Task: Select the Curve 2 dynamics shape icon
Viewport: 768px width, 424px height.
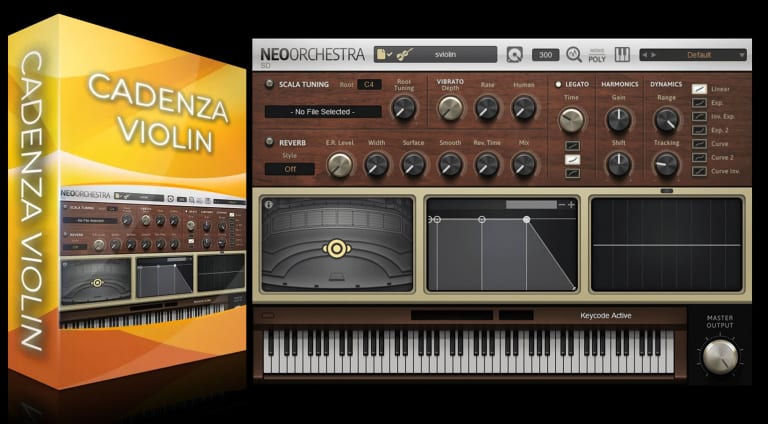Action: coord(699,158)
